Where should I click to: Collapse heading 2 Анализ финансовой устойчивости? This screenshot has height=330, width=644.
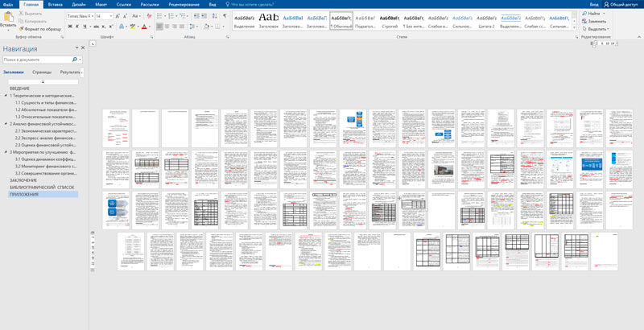click(6, 123)
